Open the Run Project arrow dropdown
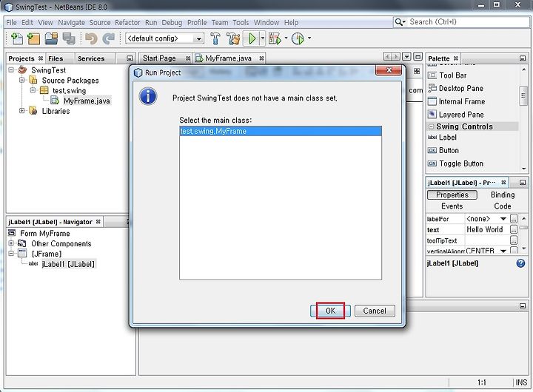This screenshot has height=392, width=533. point(262,38)
